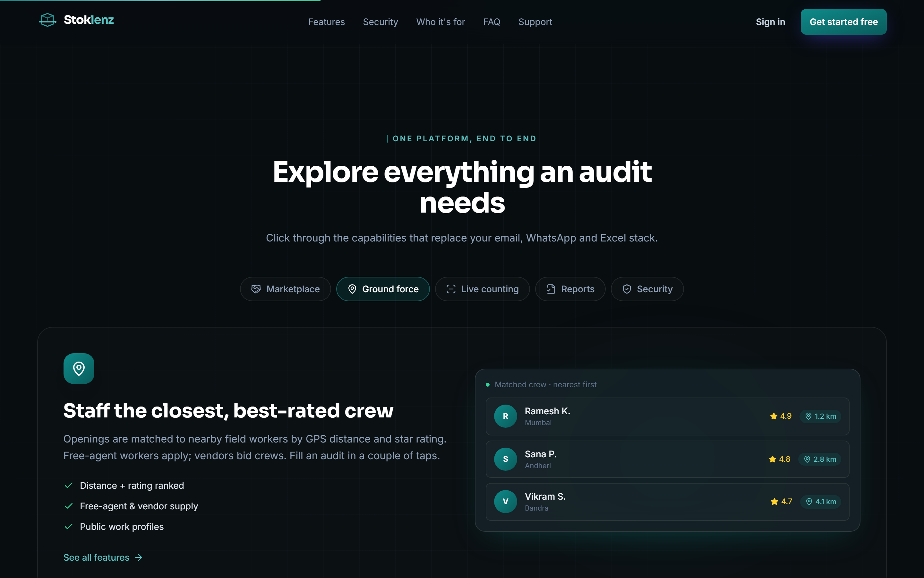Click the star icon beside 4.9 rating
This screenshot has height=578, width=924.
pos(774,416)
